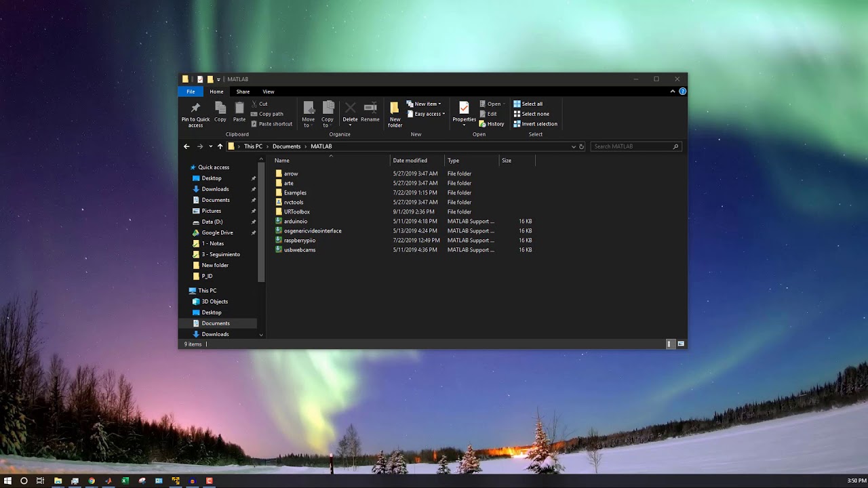Switch to the View tab
This screenshot has width=868, height=488.
click(269, 91)
